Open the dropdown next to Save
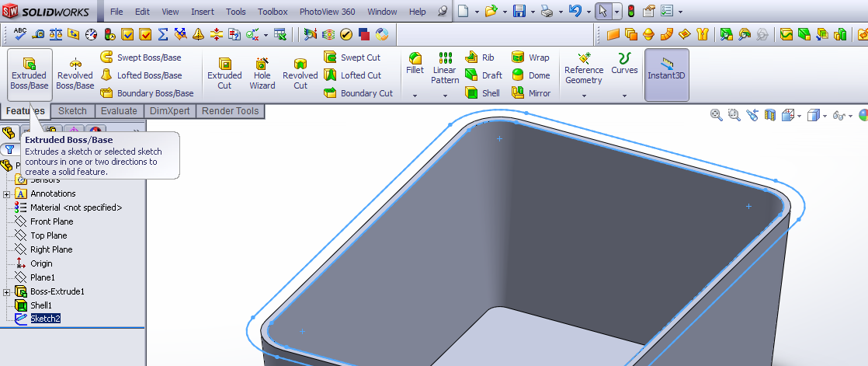The width and height of the screenshot is (868, 366). [533, 12]
